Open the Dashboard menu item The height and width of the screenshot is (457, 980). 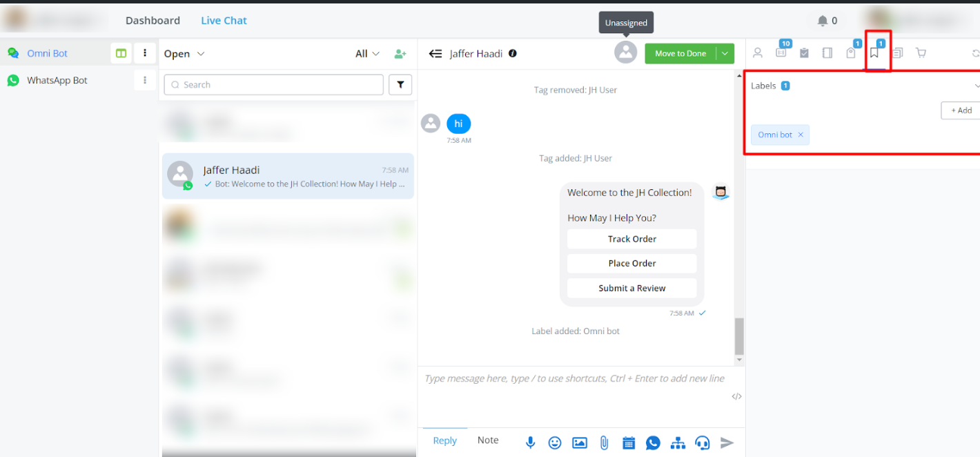click(153, 21)
